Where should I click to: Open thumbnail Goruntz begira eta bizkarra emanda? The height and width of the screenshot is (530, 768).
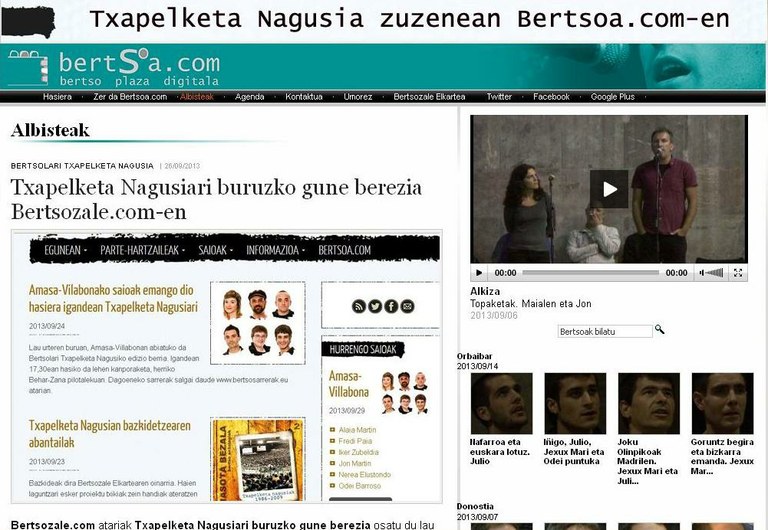pos(722,404)
